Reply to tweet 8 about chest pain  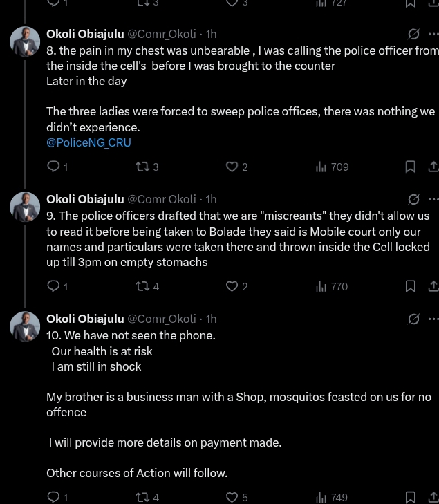[x=54, y=167]
